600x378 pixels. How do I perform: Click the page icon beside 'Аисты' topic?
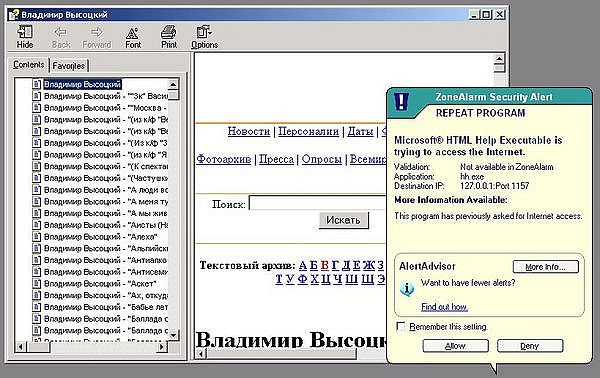(x=36, y=225)
